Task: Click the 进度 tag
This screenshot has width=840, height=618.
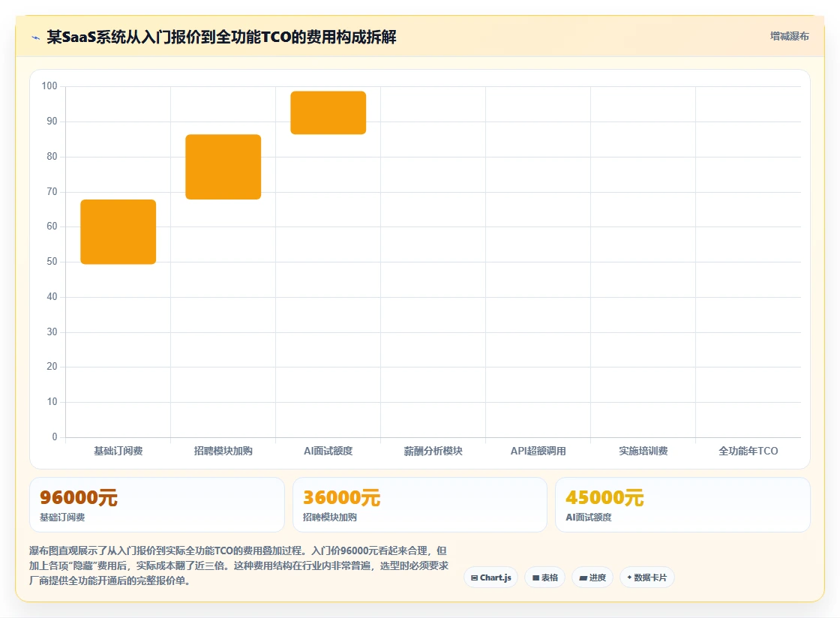Action: (x=592, y=577)
